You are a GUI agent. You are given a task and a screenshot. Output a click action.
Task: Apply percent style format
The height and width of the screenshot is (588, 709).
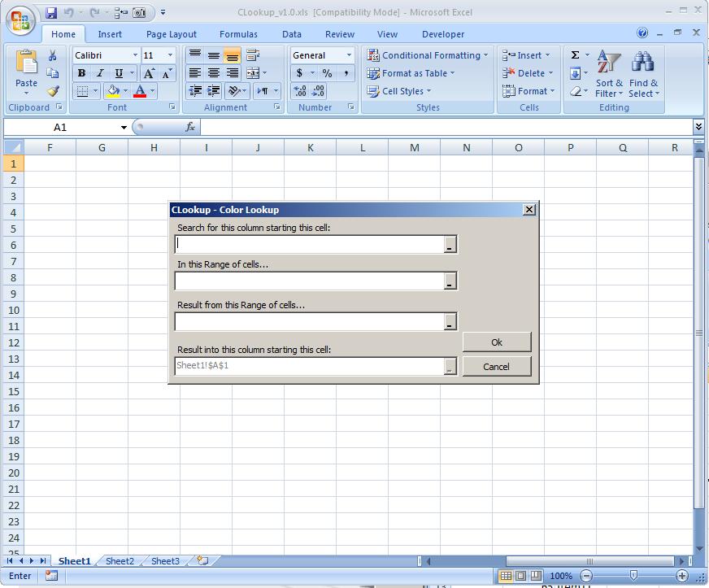[328, 73]
